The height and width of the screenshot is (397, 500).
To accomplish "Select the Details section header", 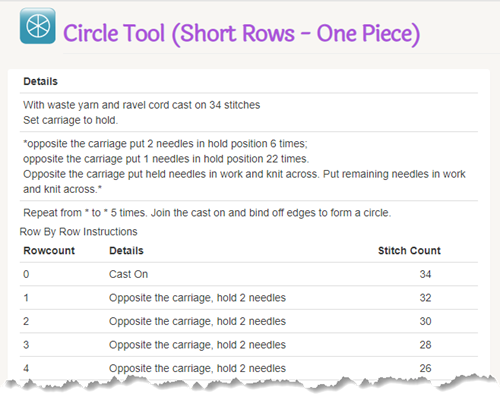I will (x=40, y=81).
